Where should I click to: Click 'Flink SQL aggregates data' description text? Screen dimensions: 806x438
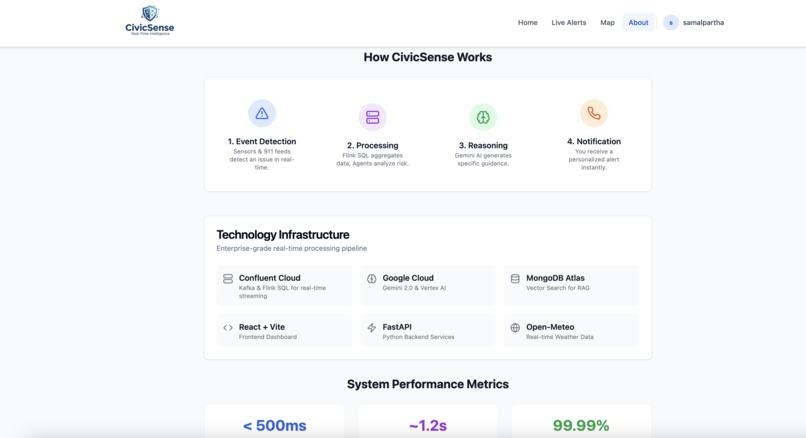click(x=373, y=159)
